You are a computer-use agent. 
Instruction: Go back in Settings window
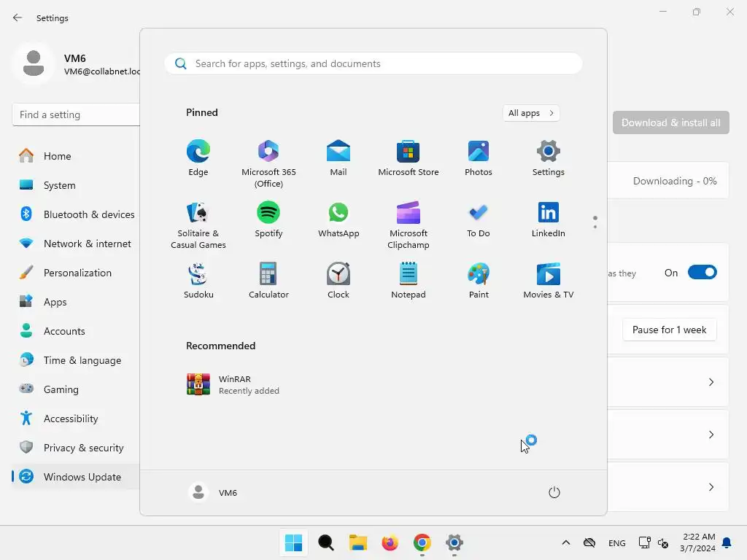click(18, 17)
